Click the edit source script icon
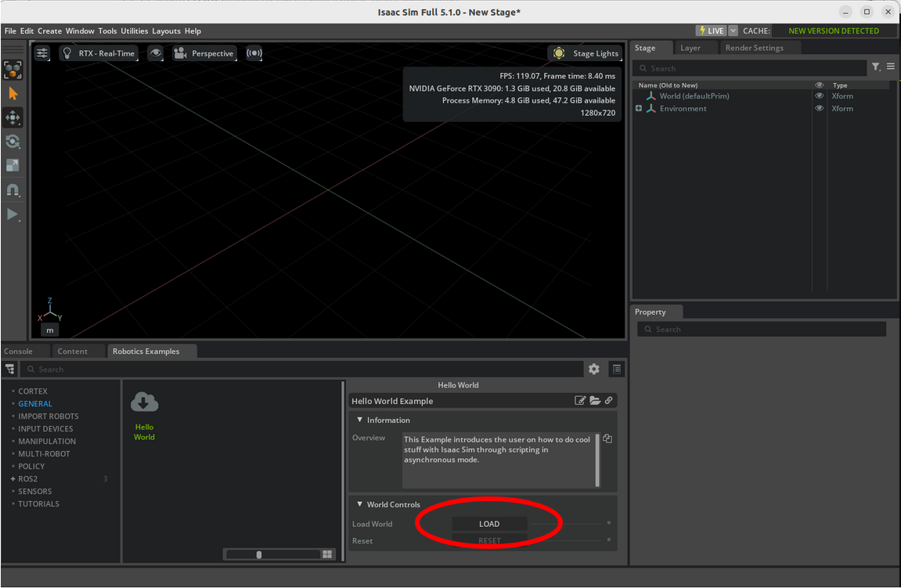The width and height of the screenshot is (901, 588). click(580, 401)
